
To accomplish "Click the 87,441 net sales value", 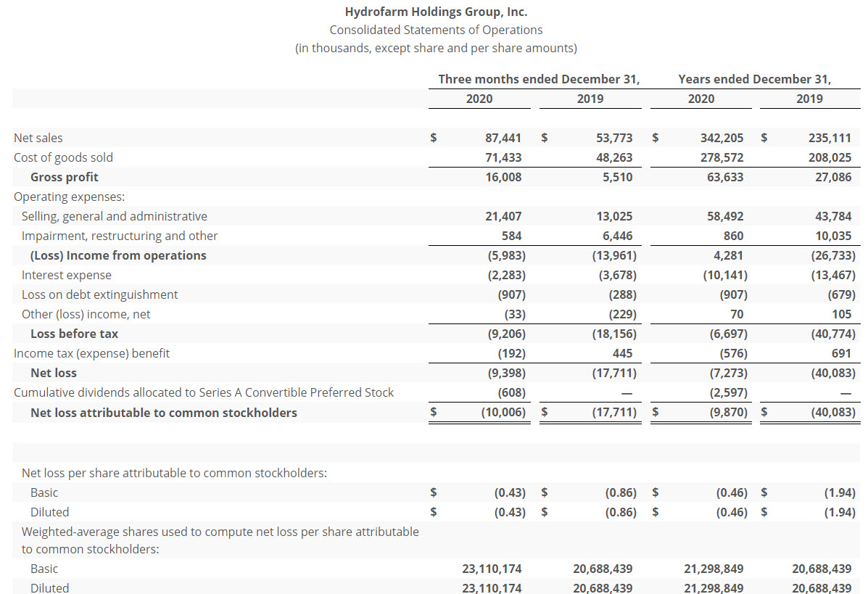I will point(503,138).
